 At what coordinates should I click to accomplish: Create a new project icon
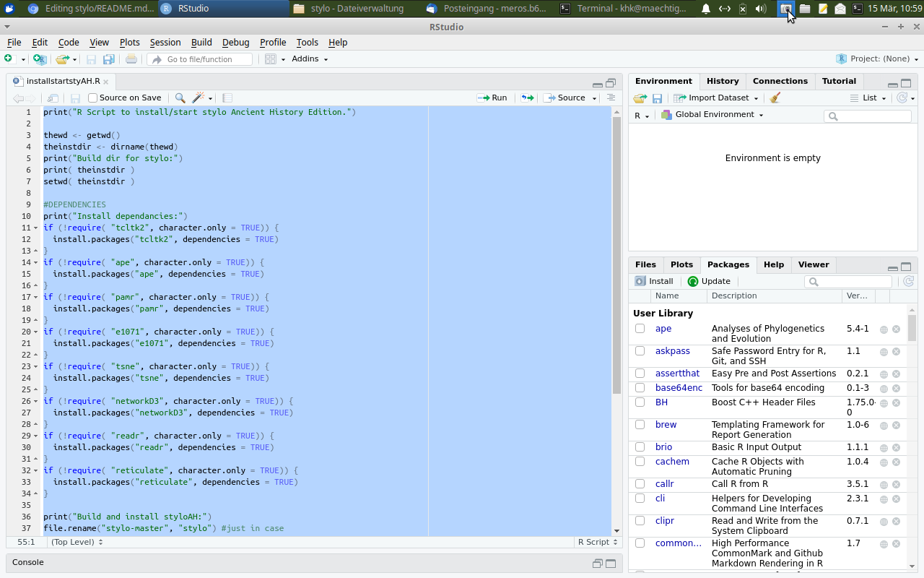coord(40,59)
